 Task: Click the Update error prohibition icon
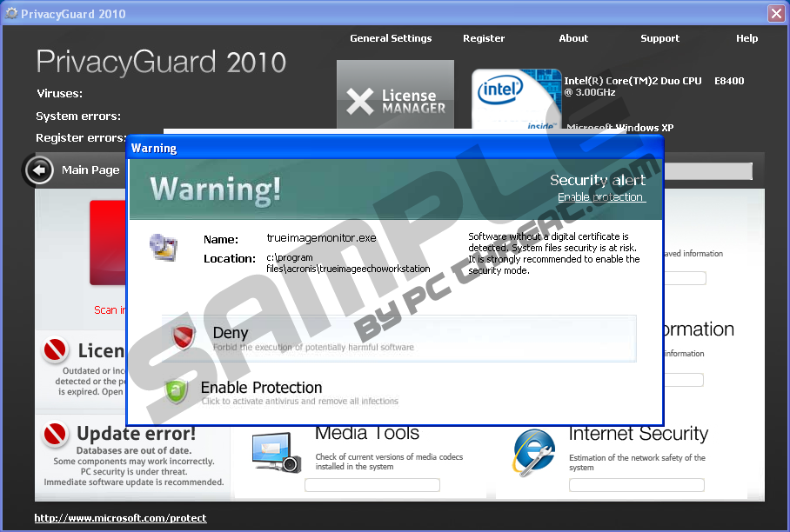(55, 434)
